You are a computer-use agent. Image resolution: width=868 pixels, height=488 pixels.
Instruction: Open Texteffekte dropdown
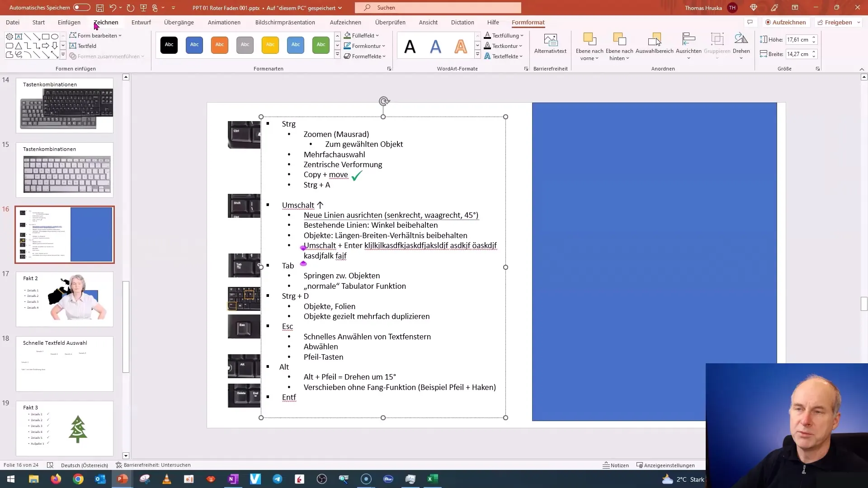point(504,56)
